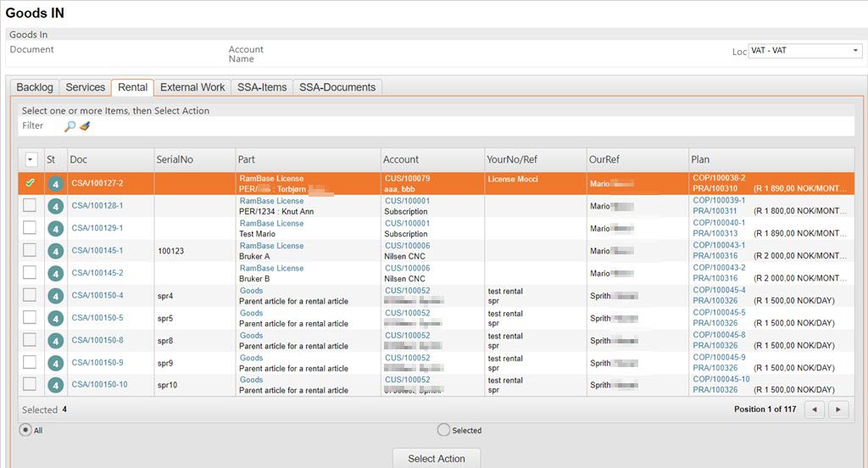Viewport: 868px width, 468px height.
Task: Check the box for row CSA/100150-4
Action: point(30,295)
